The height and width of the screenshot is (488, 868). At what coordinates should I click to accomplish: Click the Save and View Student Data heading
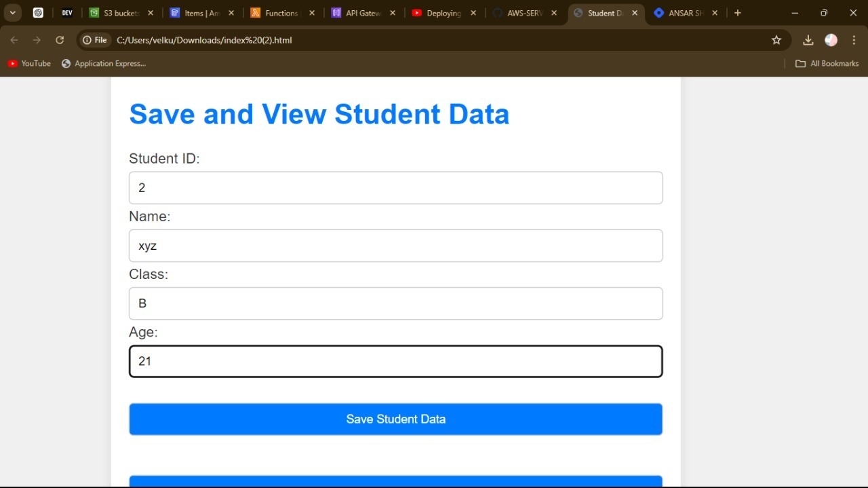319,114
